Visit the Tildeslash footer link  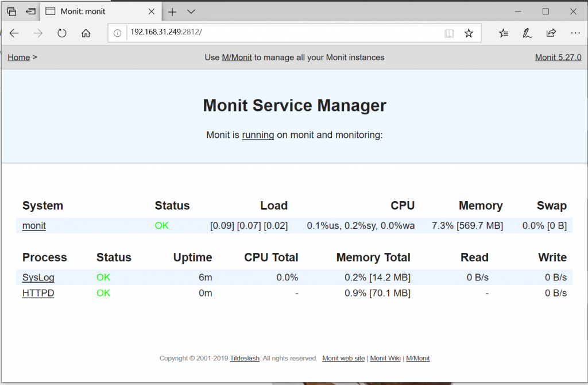(245, 359)
